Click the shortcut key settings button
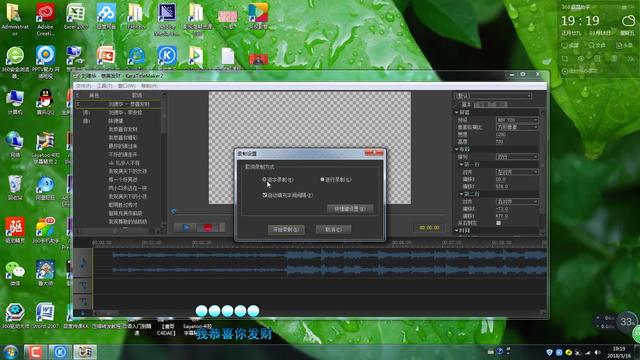The image size is (640, 360). (350, 209)
